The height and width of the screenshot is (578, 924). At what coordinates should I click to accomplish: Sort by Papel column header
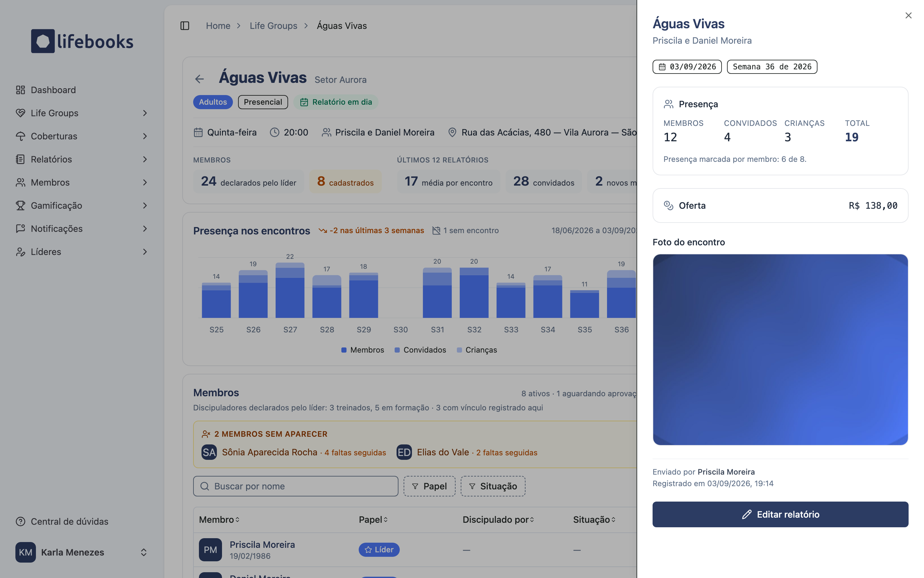tap(373, 520)
